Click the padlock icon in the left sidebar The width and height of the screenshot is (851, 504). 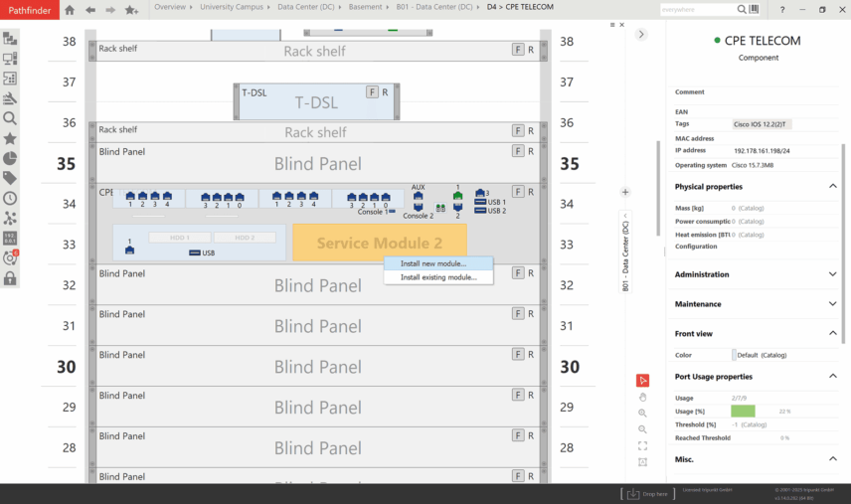10,278
